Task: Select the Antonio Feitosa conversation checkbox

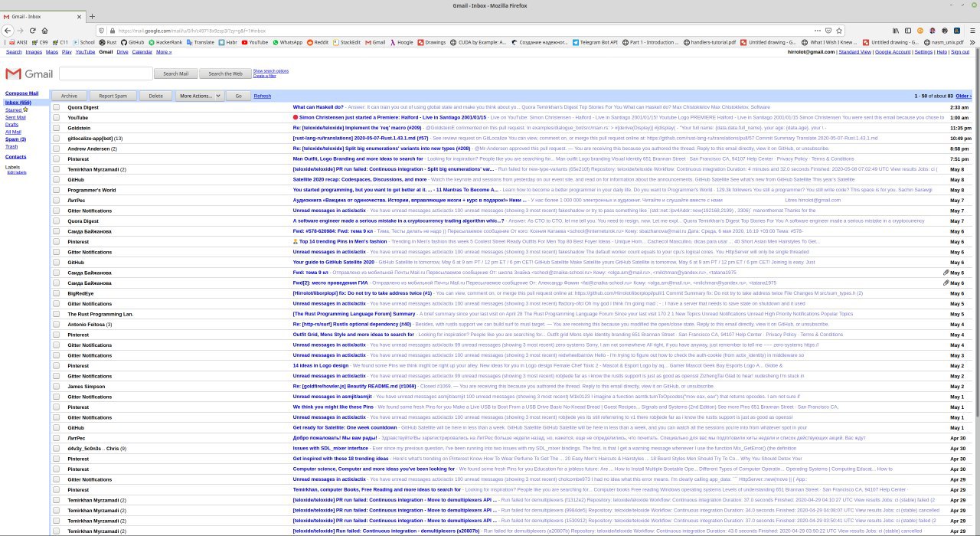Action: (56, 324)
